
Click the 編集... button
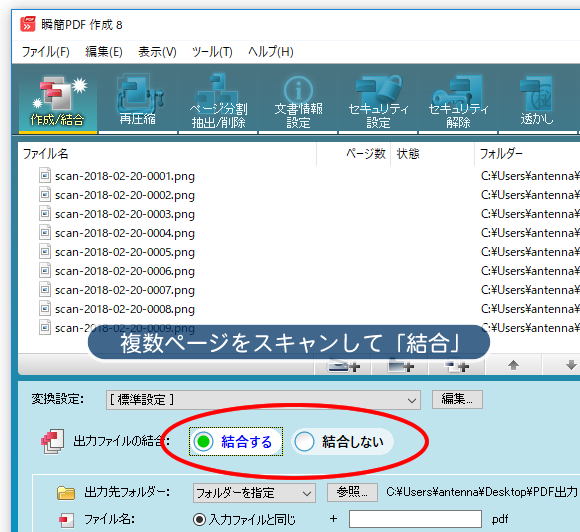pyautogui.click(x=457, y=399)
